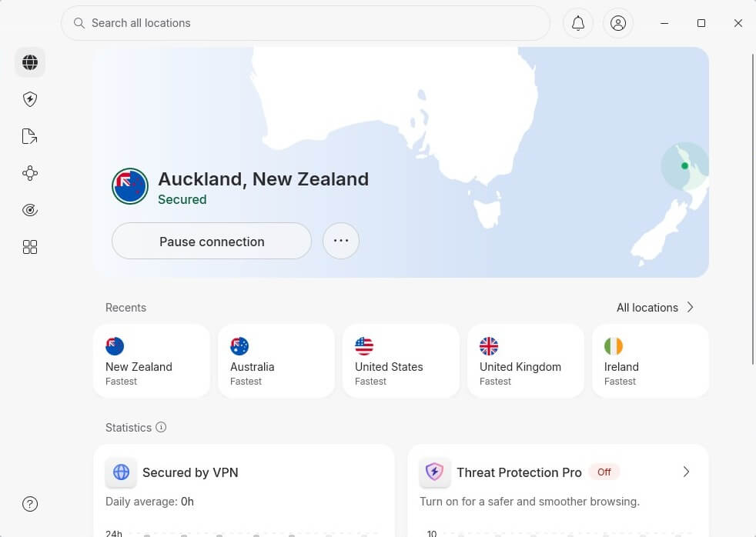Open the Threat Protection shield in sidebar
The image size is (756, 537).
[x=29, y=99]
